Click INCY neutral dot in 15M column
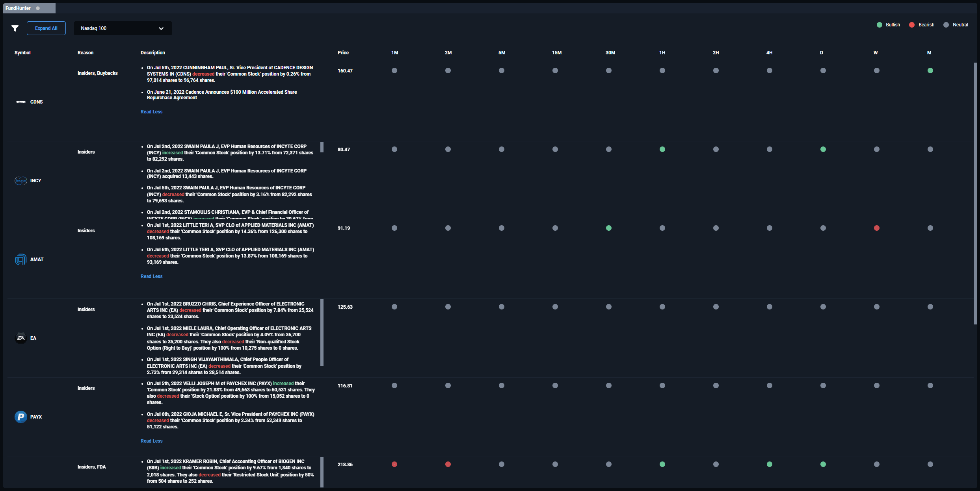Image resolution: width=980 pixels, height=491 pixels. tap(555, 149)
